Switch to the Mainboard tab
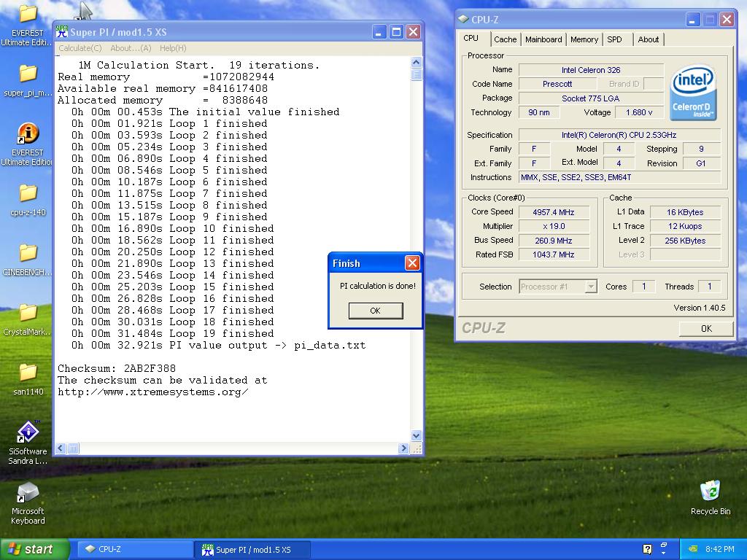747x560 pixels. coord(543,39)
